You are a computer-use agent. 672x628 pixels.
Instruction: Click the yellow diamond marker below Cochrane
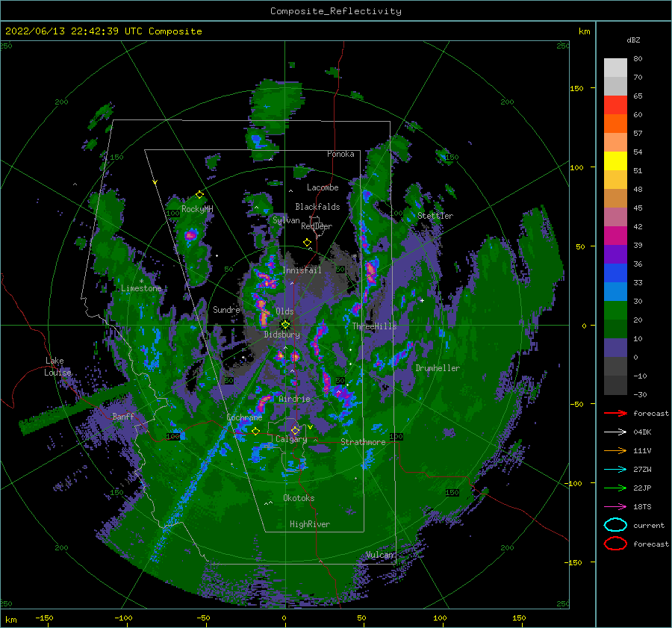point(256,432)
